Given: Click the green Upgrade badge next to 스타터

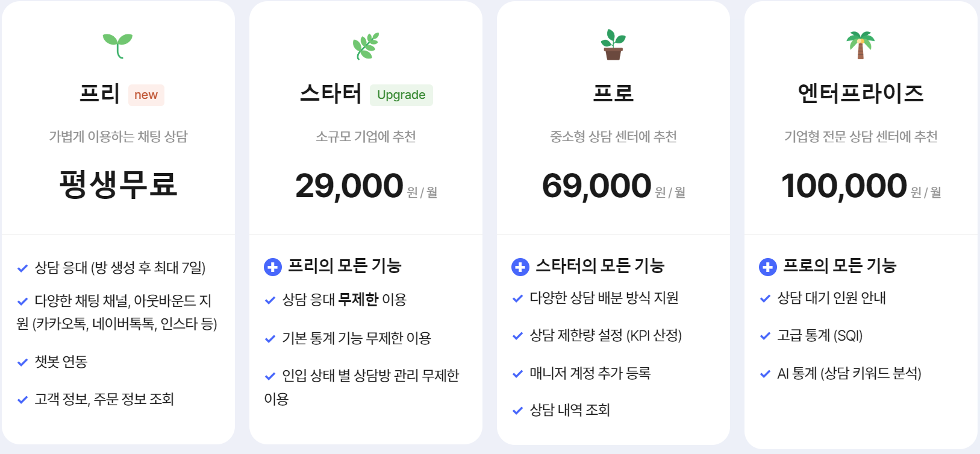Looking at the screenshot, I should coord(401,95).
